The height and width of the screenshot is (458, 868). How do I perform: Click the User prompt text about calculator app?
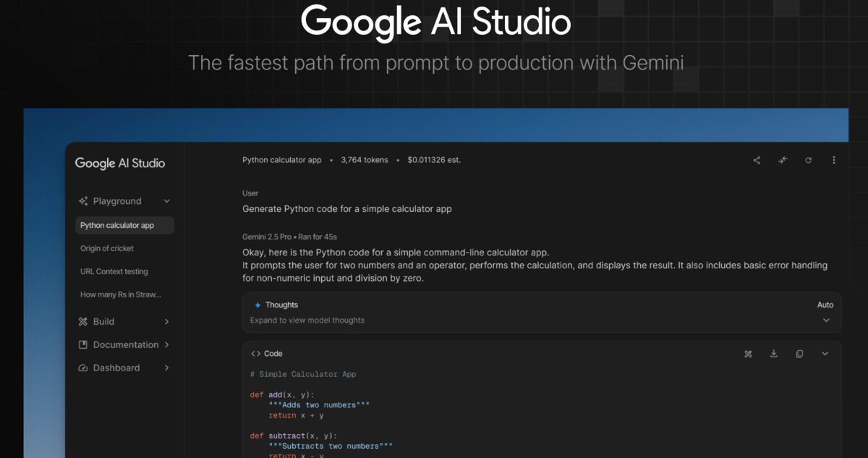[x=347, y=209]
